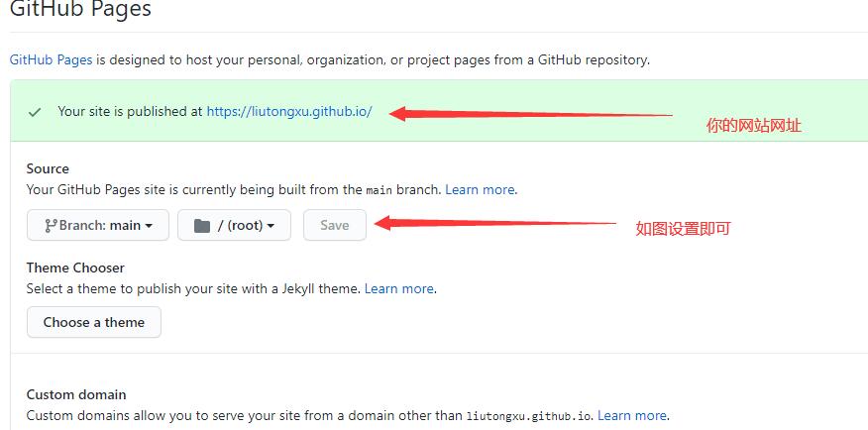Click the Save button
This screenshot has width=868, height=430.
[x=335, y=225]
